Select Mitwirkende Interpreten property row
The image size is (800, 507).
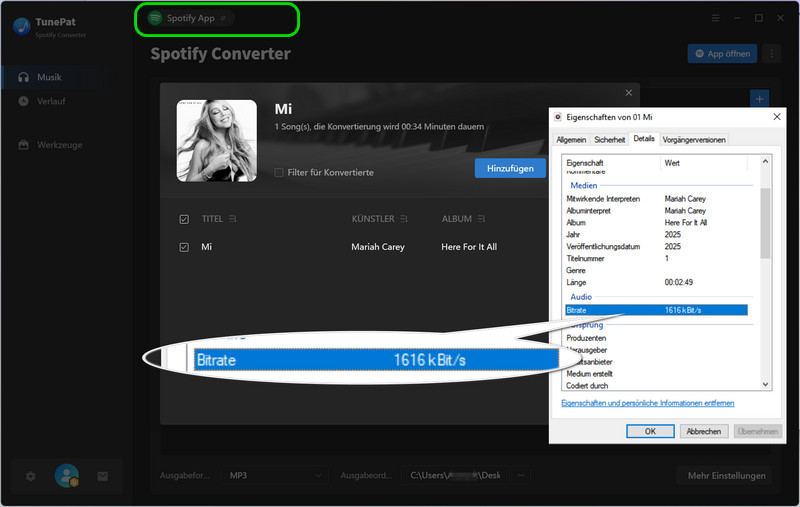coord(657,199)
